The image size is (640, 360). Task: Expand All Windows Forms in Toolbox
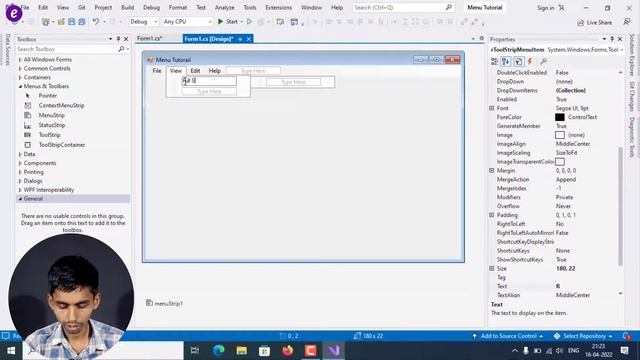tap(20, 60)
